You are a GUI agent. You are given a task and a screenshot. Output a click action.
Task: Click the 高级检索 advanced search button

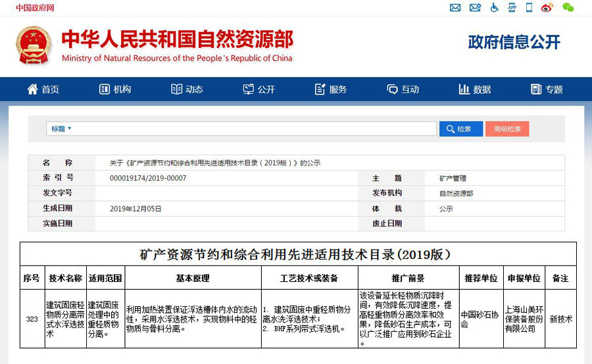[507, 129]
